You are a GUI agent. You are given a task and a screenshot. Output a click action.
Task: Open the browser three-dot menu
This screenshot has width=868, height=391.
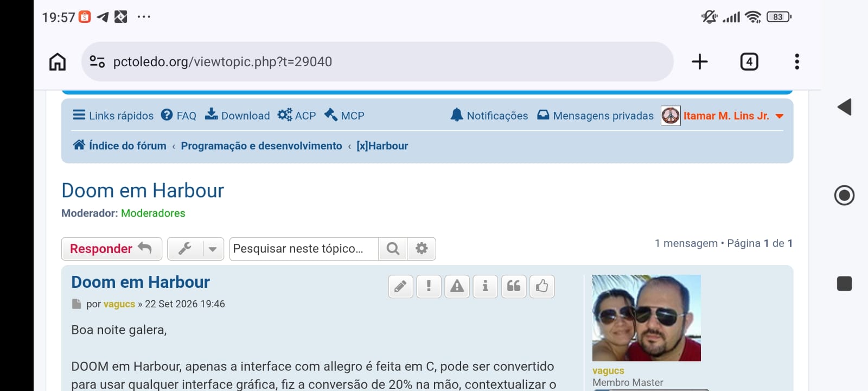tap(797, 61)
